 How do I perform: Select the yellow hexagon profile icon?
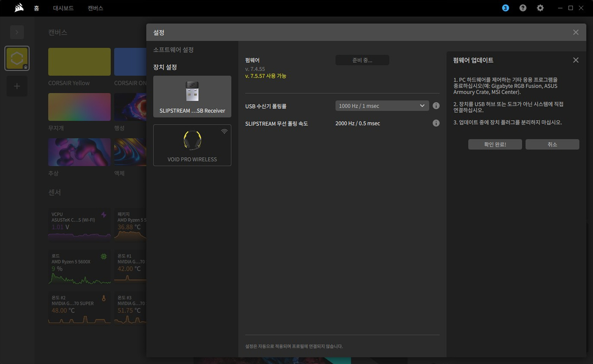pyautogui.click(x=17, y=58)
